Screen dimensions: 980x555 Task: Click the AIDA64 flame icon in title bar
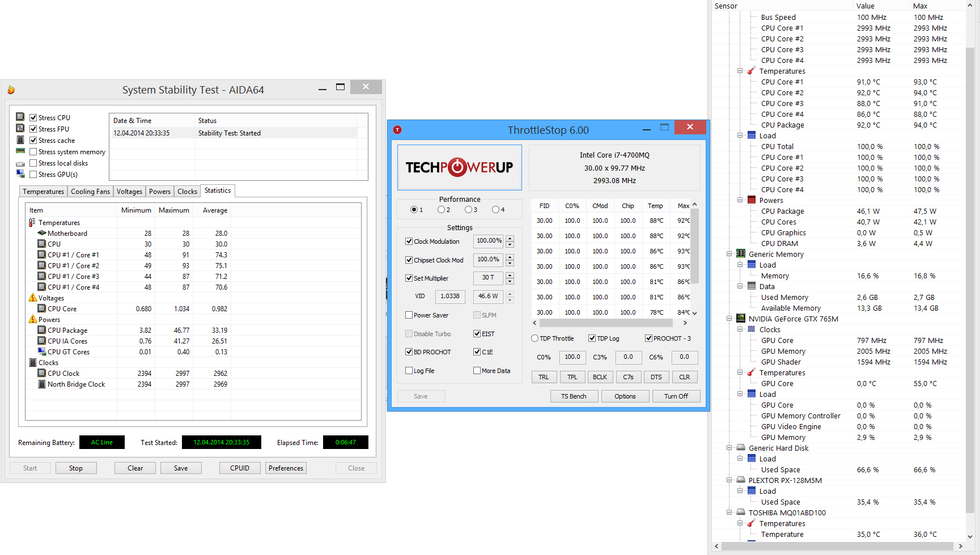click(11, 90)
